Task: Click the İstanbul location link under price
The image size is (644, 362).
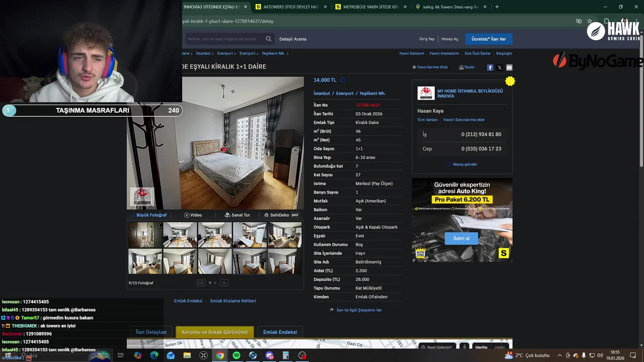Action: [x=322, y=94]
